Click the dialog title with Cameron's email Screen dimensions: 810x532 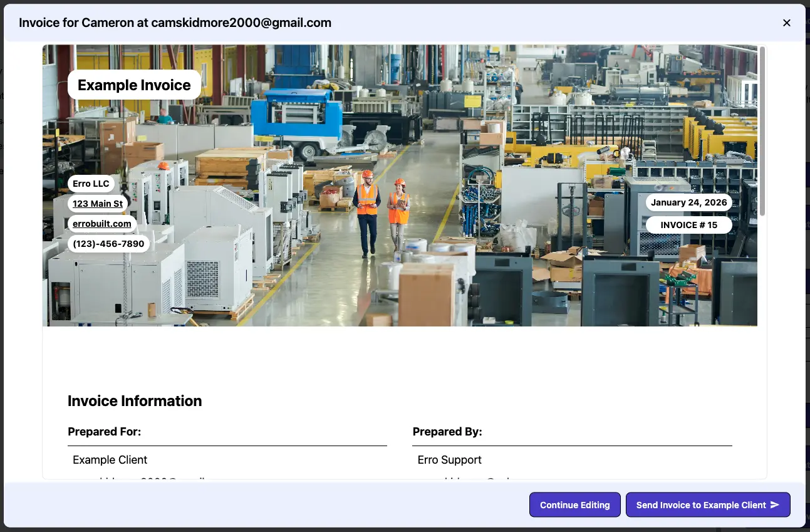(175, 23)
